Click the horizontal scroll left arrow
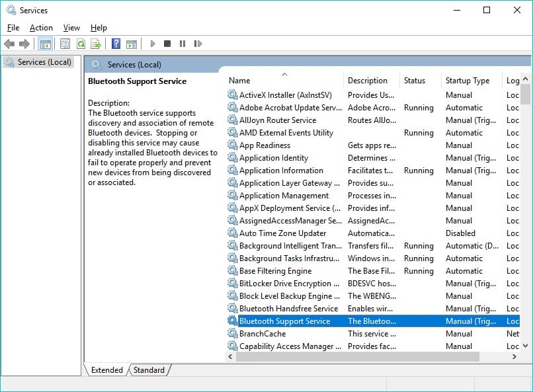This screenshot has width=533, height=392. (231, 356)
